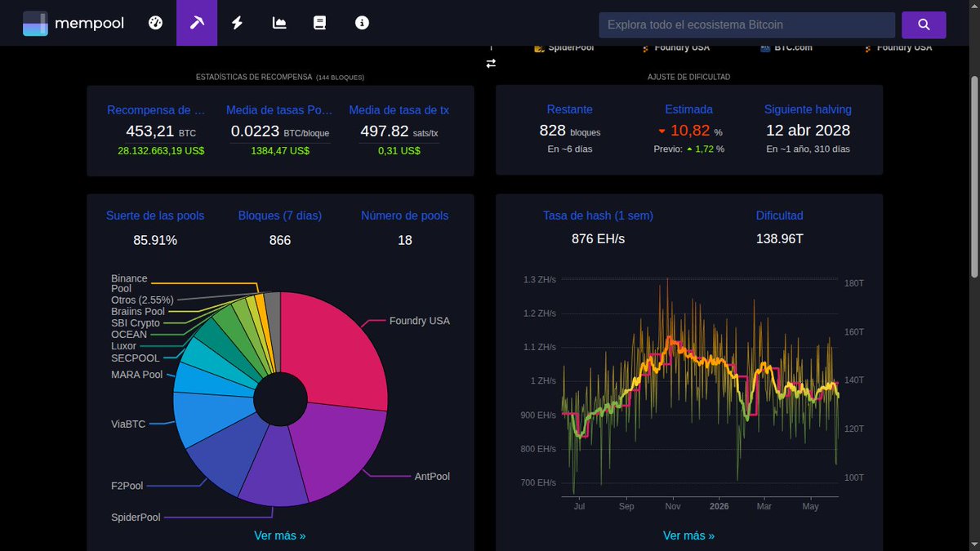
Task: Click the 'Foundry USA' pie chart label
Action: (419, 321)
